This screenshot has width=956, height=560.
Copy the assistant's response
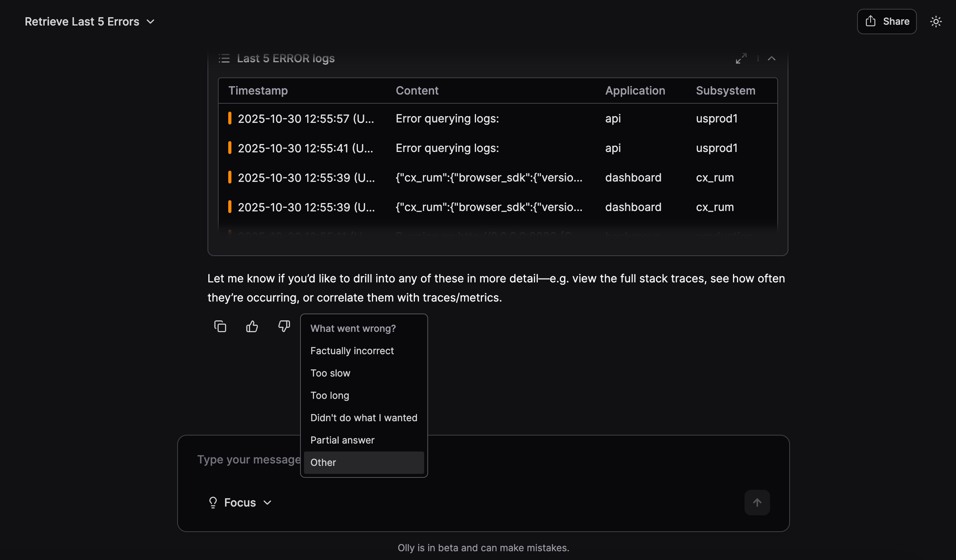[x=220, y=326]
